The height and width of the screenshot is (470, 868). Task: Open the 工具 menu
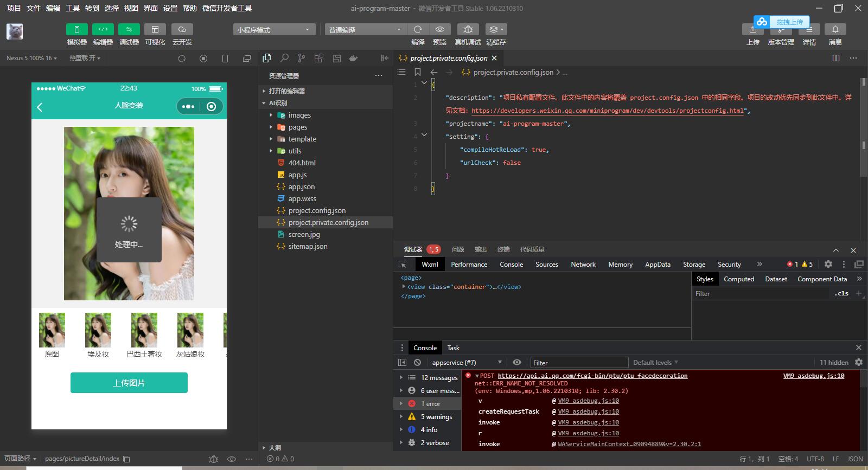pos(73,8)
